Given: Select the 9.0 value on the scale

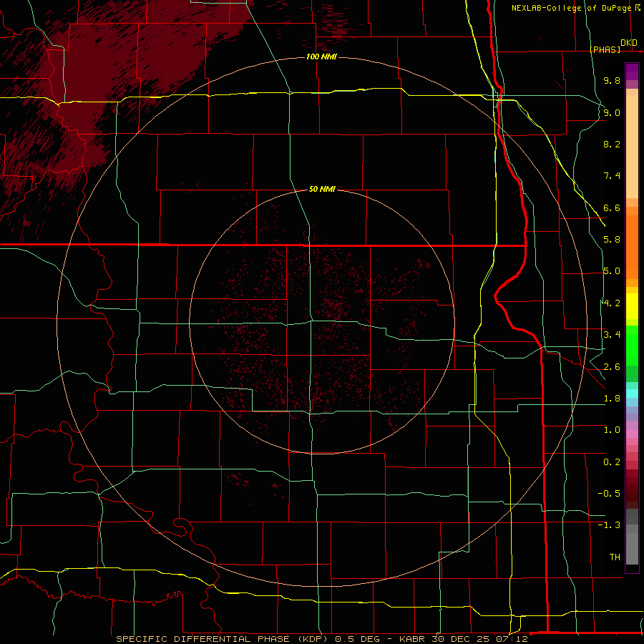Looking at the screenshot, I should pyautogui.click(x=612, y=112).
